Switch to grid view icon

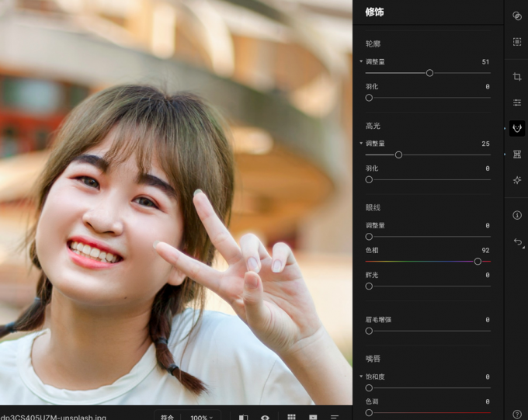[292, 418]
